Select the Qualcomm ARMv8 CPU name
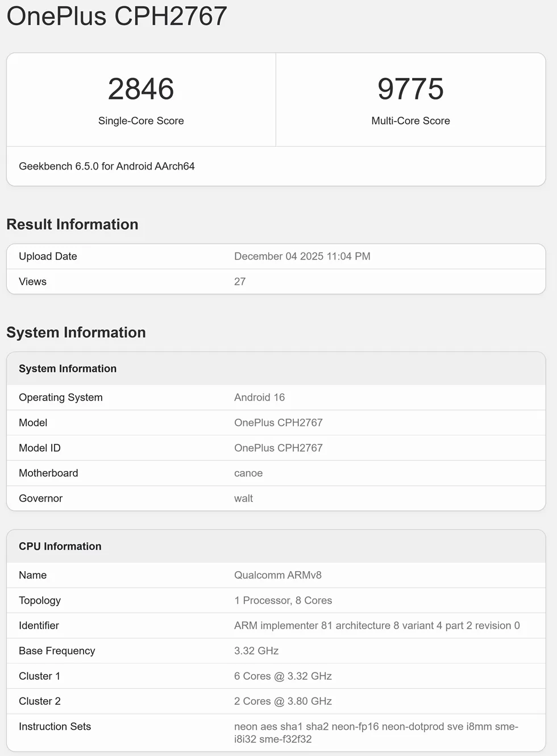The width and height of the screenshot is (557, 756). coord(277,575)
